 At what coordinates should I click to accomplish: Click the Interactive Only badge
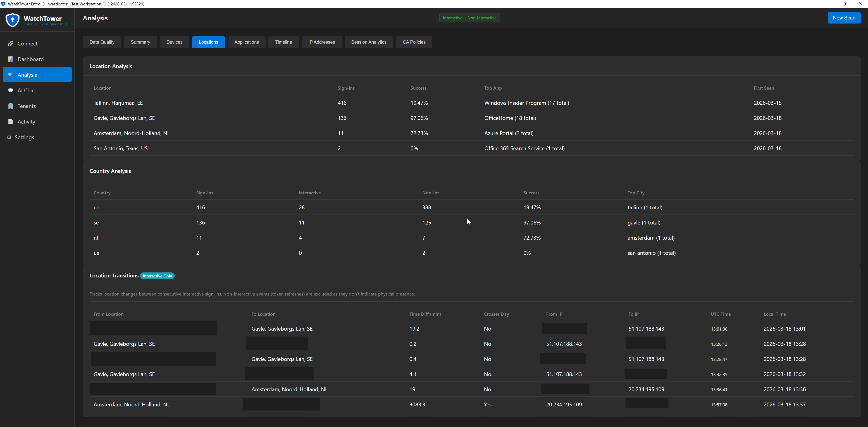(x=157, y=276)
